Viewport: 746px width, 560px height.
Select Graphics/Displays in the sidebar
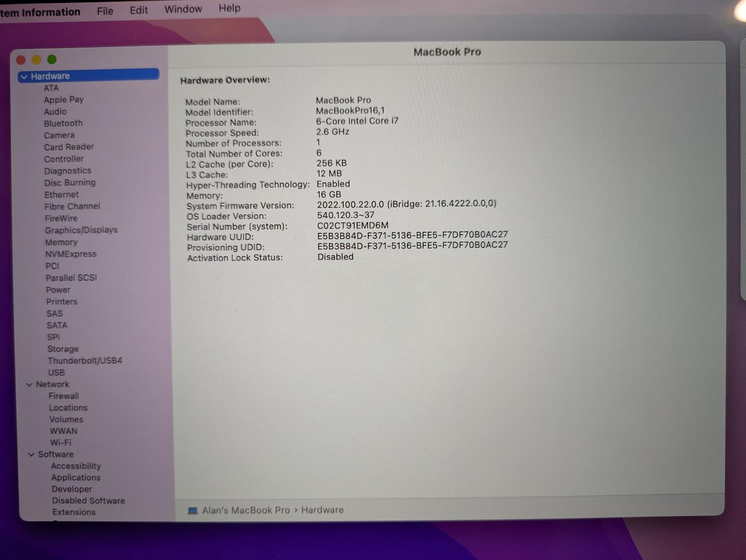(81, 230)
